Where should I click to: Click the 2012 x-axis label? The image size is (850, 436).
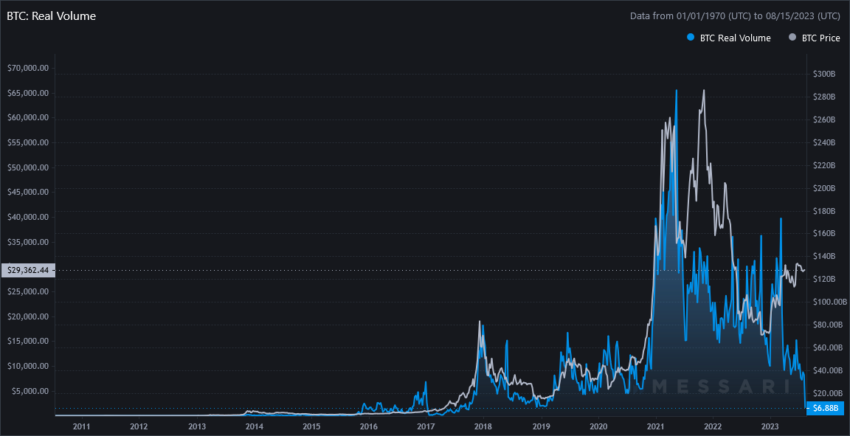(x=139, y=426)
